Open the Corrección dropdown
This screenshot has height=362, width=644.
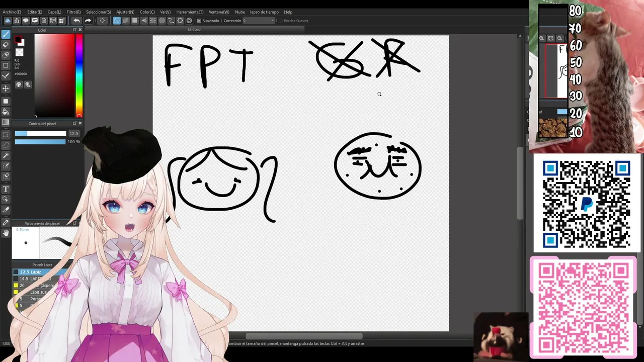point(259,21)
